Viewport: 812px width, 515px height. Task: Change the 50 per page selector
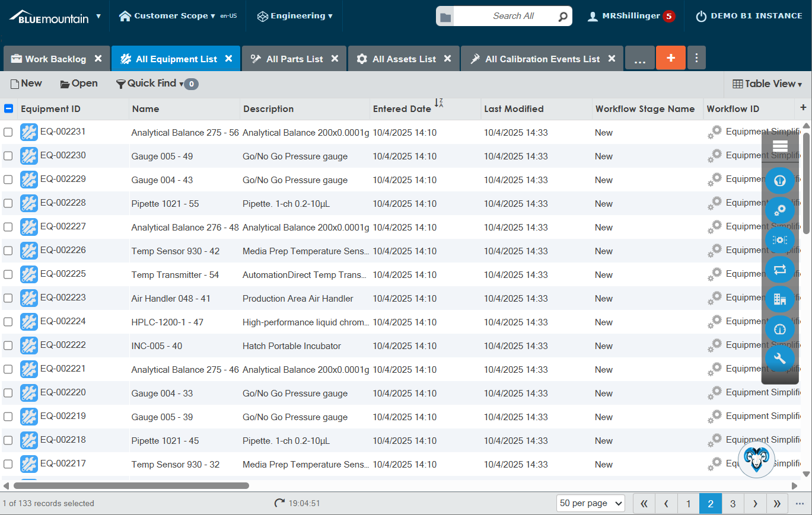click(x=590, y=503)
